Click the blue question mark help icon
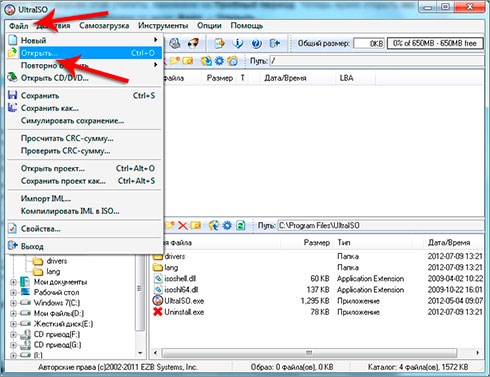The height and width of the screenshot is (377, 490). [256, 43]
